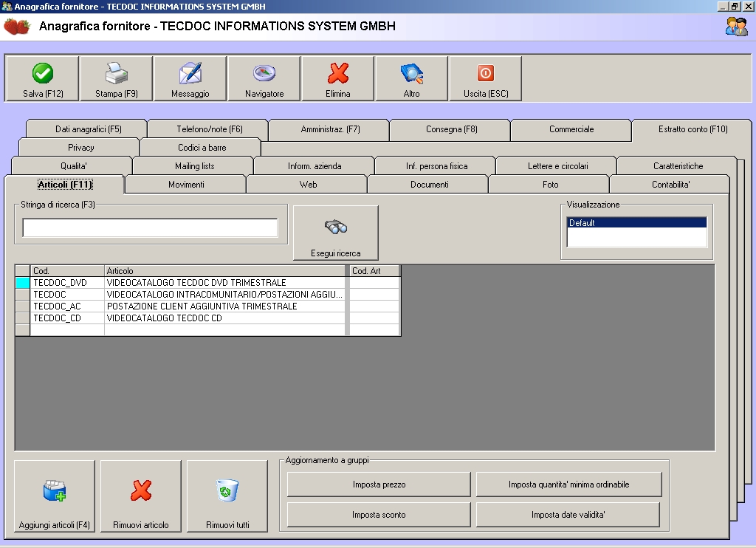Open the Contabilita' tab
Screen dimensions: 756x548
click(x=670, y=185)
